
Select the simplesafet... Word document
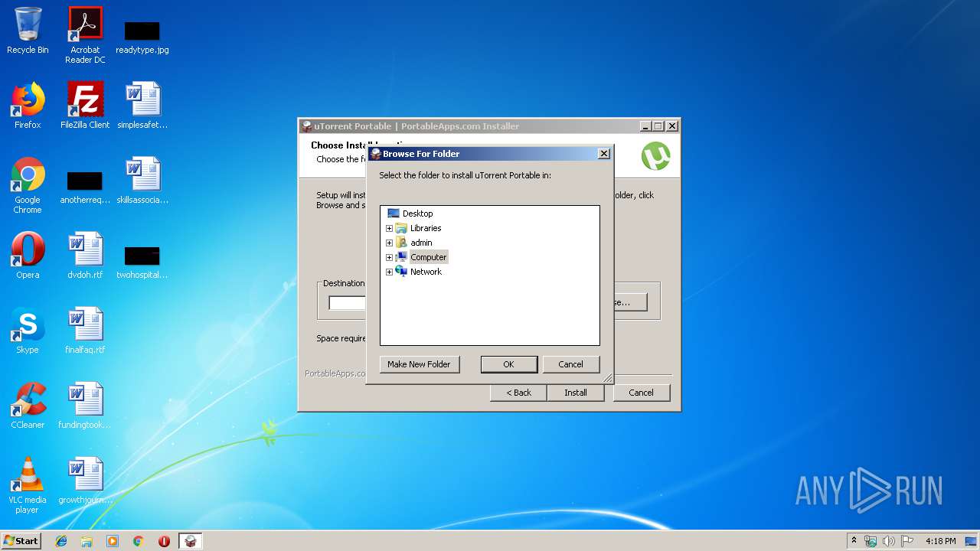click(142, 106)
